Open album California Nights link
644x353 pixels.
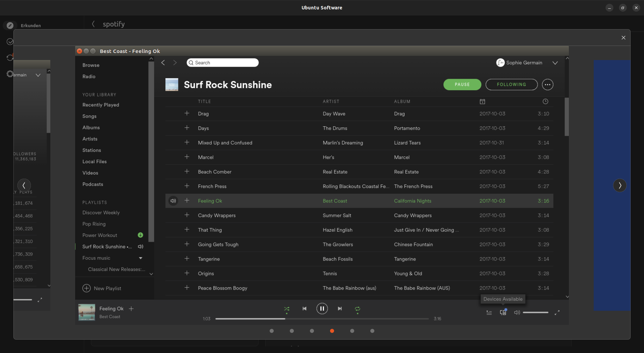point(413,201)
